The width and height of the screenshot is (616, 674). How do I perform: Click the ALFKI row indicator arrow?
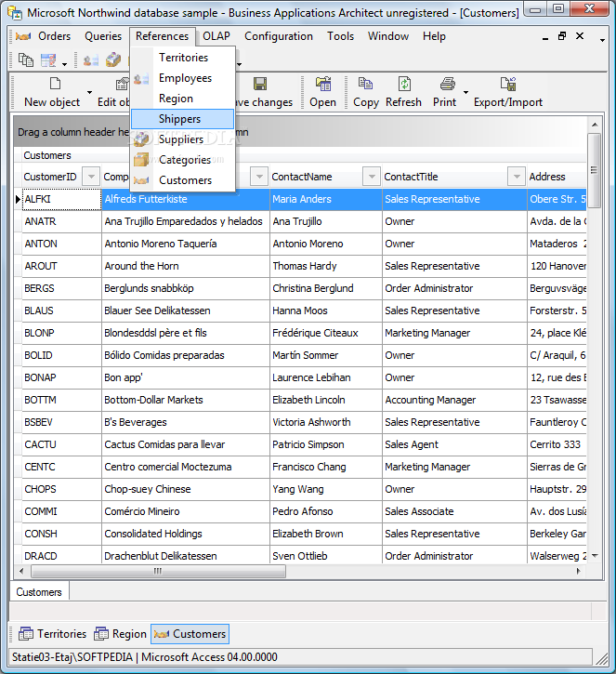click(18, 199)
